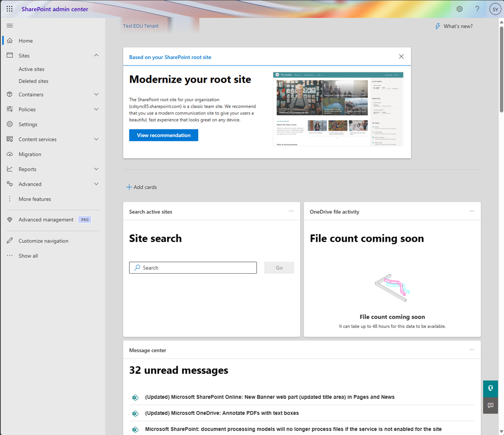Click the SharePoint icon beside the New Banner message
Image resolution: width=504 pixels, height=435 pixels.
(135, 397)
